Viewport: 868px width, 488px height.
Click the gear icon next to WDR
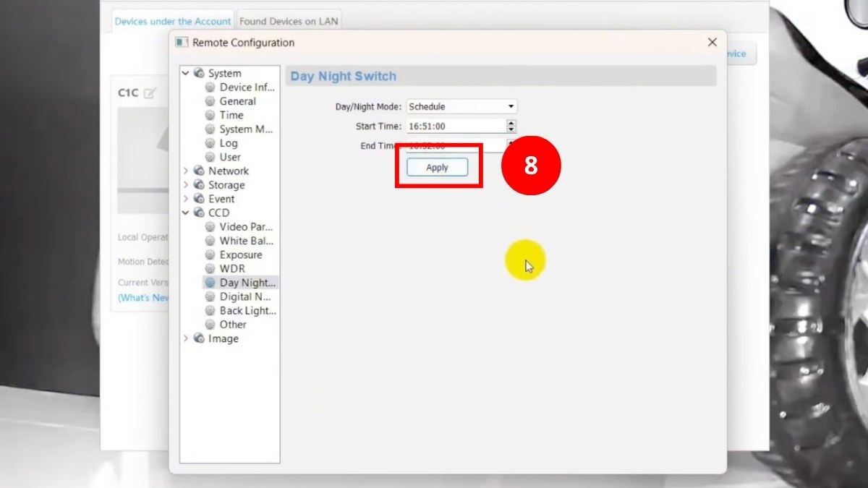(x=210, y=269)
